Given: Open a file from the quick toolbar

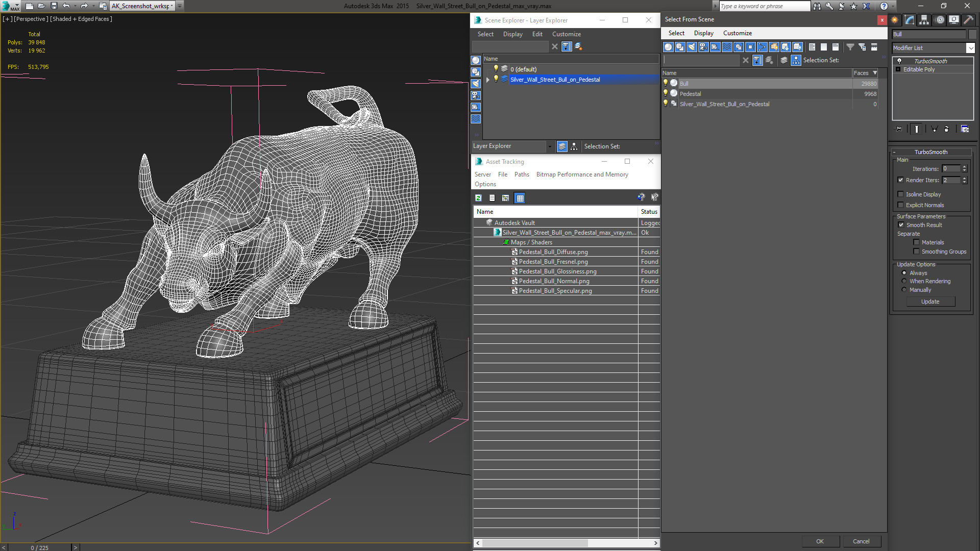Looking at the screenshot, I should tap(41, 6).
